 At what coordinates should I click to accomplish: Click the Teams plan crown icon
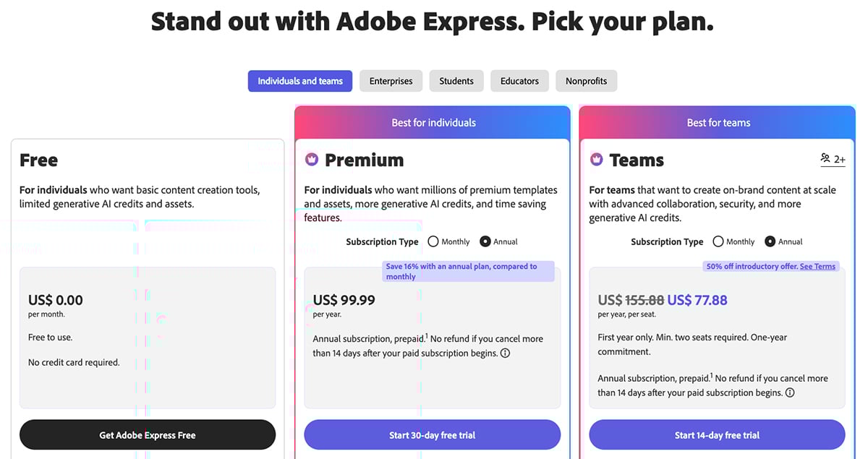point(595,159)
